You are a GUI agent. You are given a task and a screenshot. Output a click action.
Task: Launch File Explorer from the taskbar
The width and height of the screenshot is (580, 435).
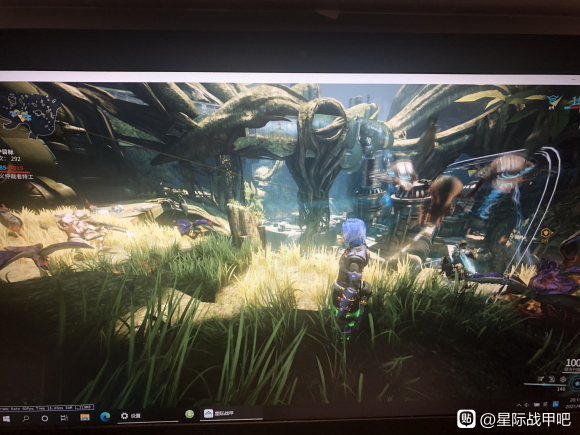(85, 417)
